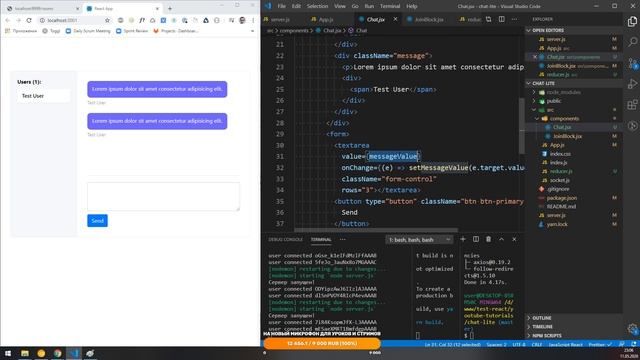
Task: Switch to the Debug Console panel tab
Action: (x=285, y=240)
